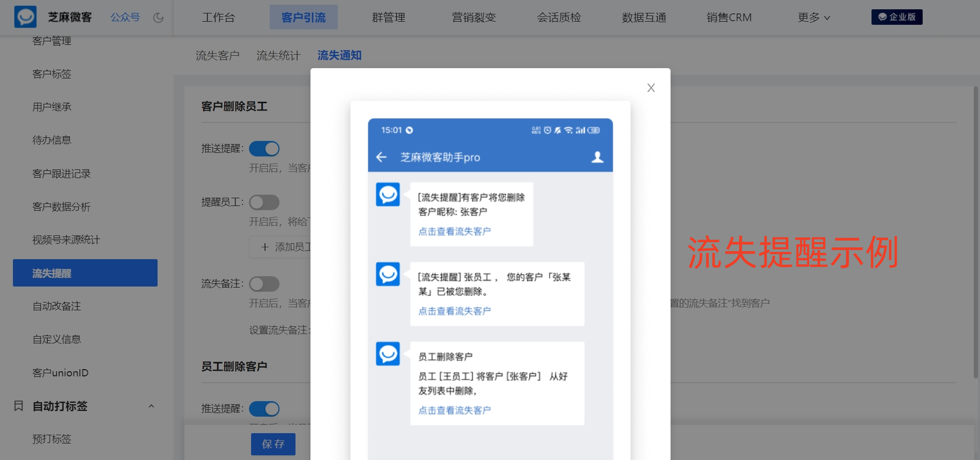The height and width of the screenshot is (460, 980).
Task: Select 流失提醒 in the sidebar
Action: point(85,273)
